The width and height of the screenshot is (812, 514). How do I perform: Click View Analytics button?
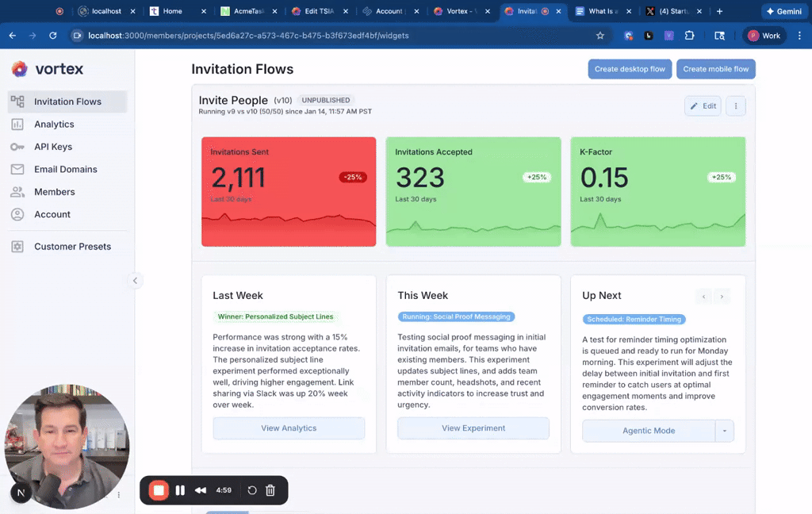click(x=289, y=428)
